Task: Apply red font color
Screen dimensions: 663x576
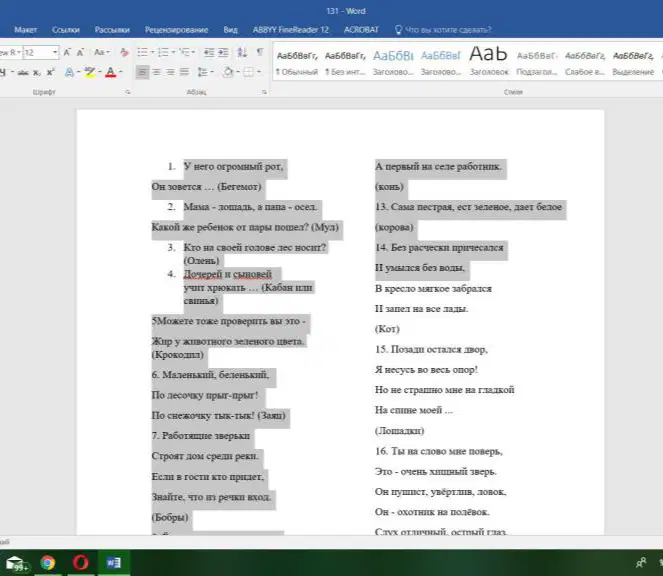Action: pyautogui.click(x=110, y=72)
